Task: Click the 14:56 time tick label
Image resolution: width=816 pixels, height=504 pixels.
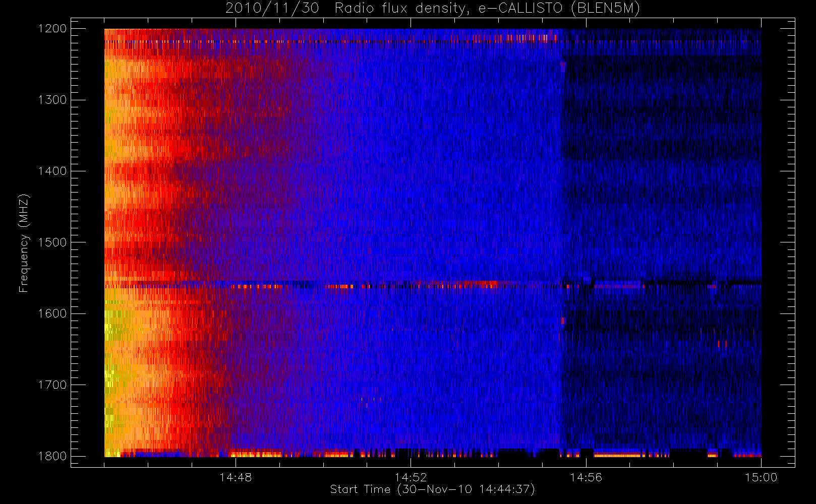Action: pos(586,477)
